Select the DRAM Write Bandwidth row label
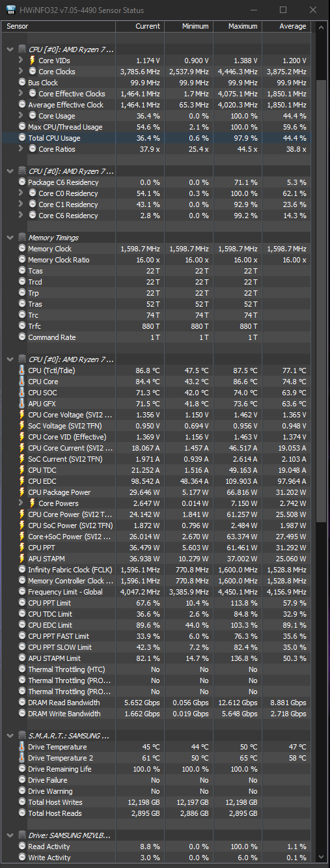 64,714
